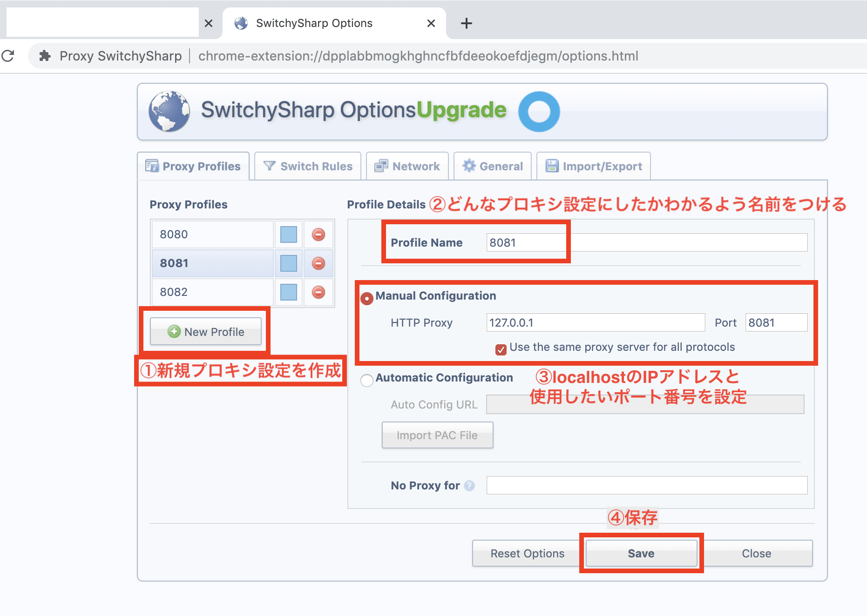The height and width of the screenshot is (616, 867).
Task: Click the blue Upgrade circle icon
Action: point(539,112)
